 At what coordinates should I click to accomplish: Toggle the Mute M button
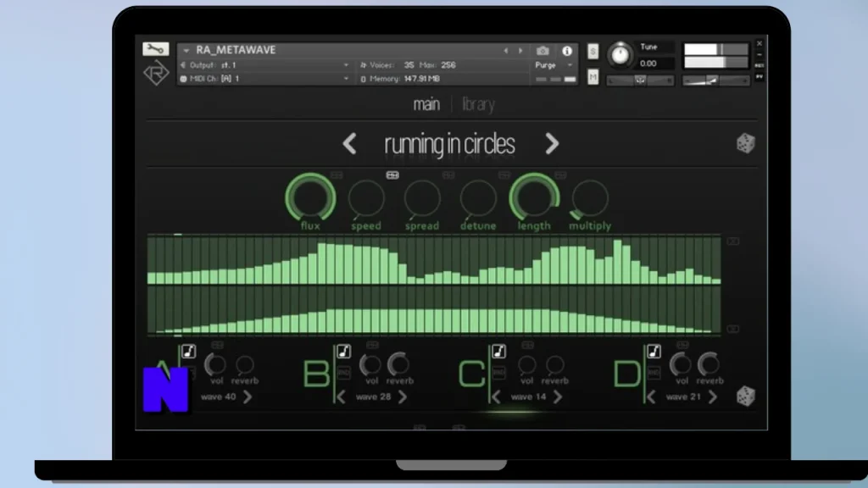tap(593, 77)
